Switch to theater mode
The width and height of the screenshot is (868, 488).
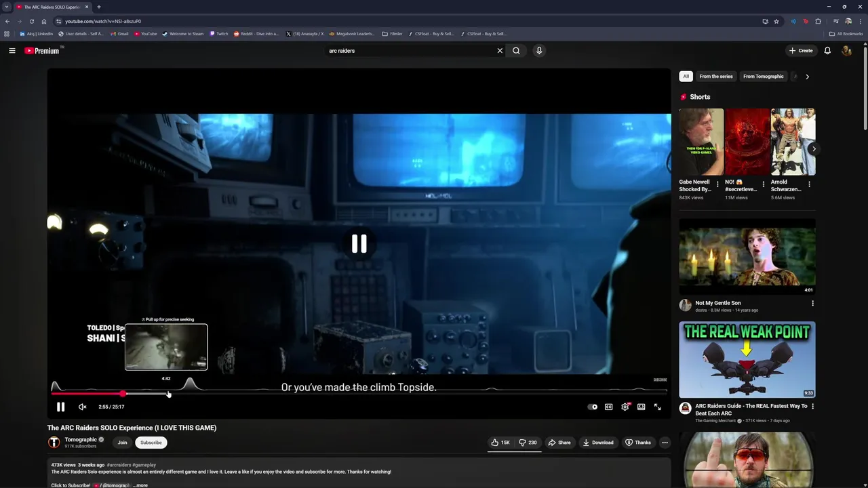641,407
